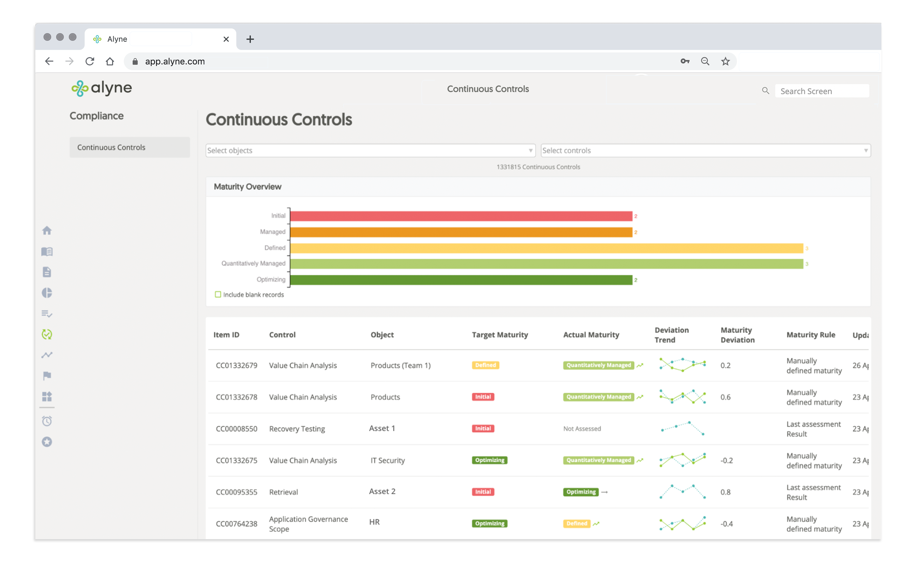Viewport: 917px width, 588px height.
Task: Open the pie chart reporting icon
Action: 47,293
